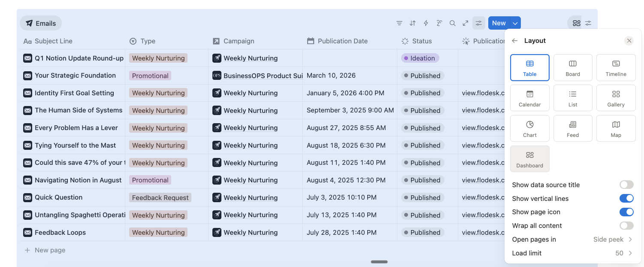Enable the Wrap all content toggle

[626, 225]
